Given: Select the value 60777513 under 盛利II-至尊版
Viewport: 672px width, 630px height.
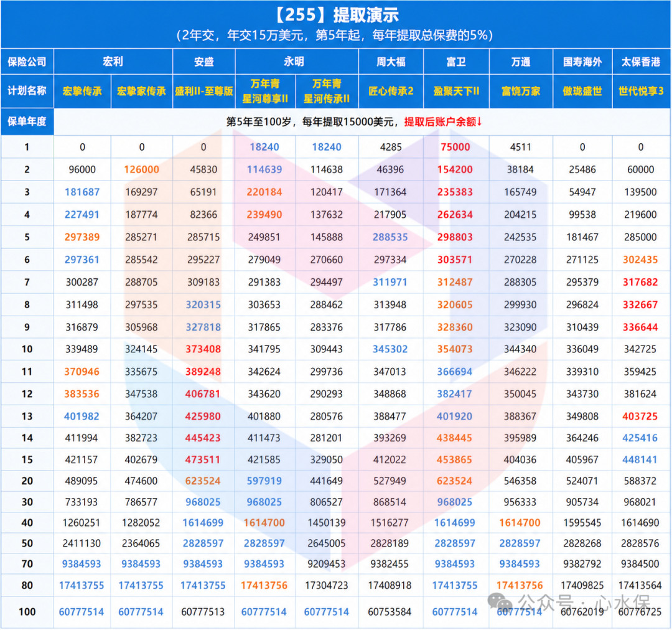Looking at the screenshot, I should pyautogui.click(x=203, y=612).
